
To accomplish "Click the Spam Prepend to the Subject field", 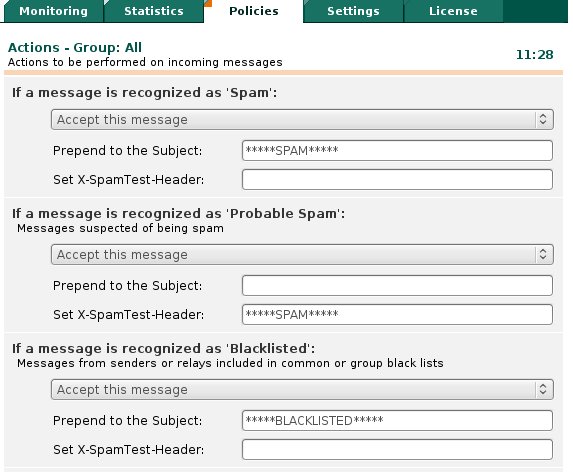I will 397,151.
